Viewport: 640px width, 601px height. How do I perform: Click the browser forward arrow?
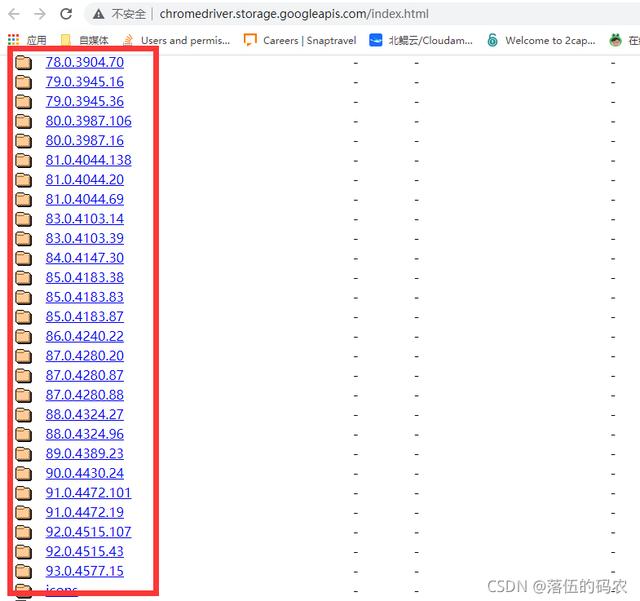(40, 14)
